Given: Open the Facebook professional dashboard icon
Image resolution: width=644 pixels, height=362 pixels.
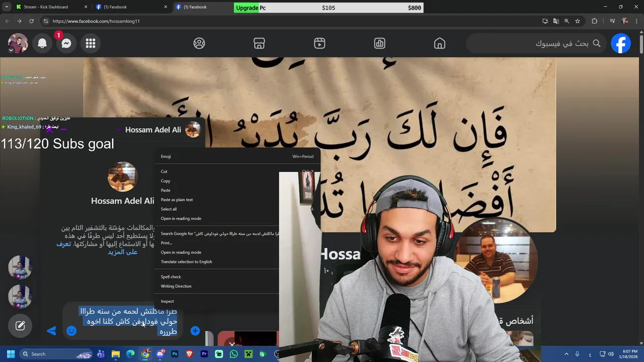Looking at the screenshot, I should pos(379,44).
